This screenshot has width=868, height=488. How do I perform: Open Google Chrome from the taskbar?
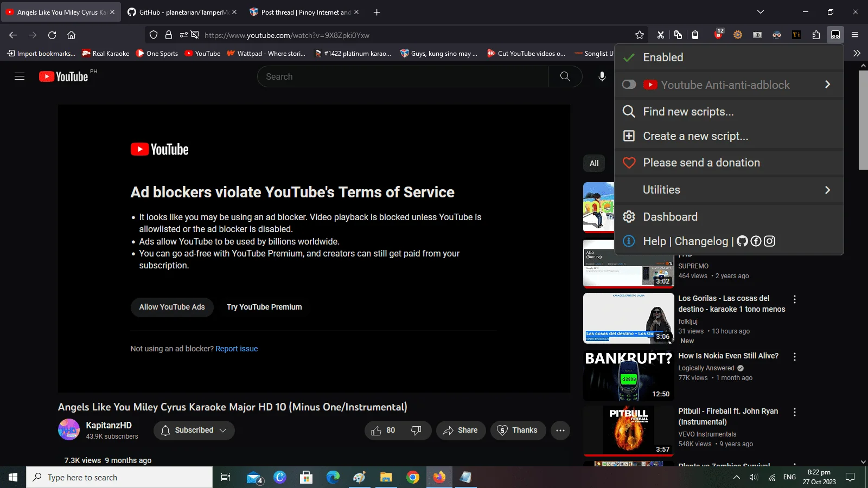pos(413,477)
